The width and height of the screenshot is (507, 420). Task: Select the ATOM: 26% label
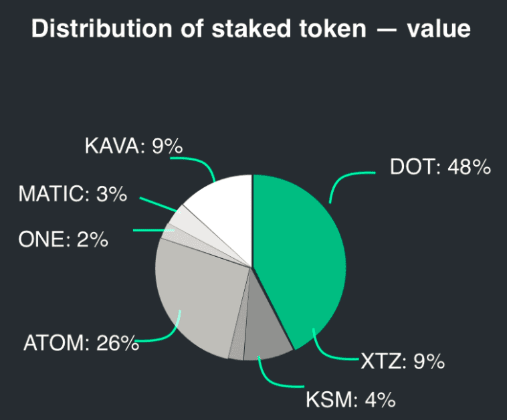coord(81,342)
